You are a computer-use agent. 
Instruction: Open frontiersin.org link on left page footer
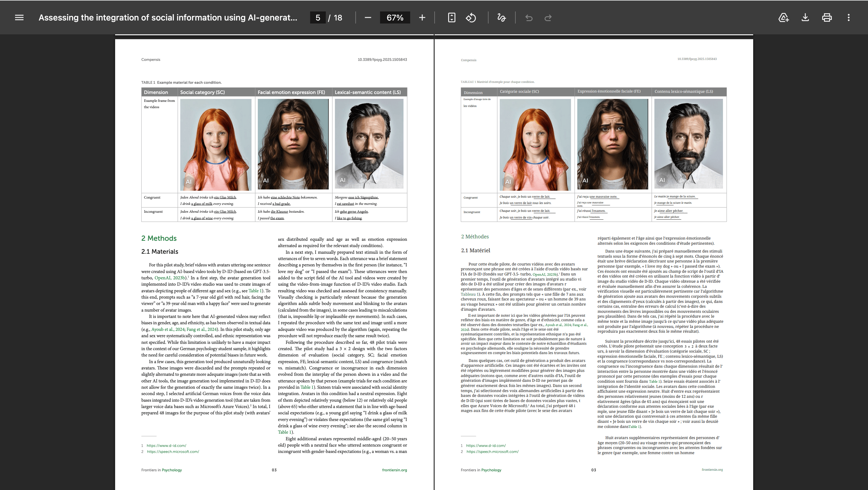coord(394,470)
